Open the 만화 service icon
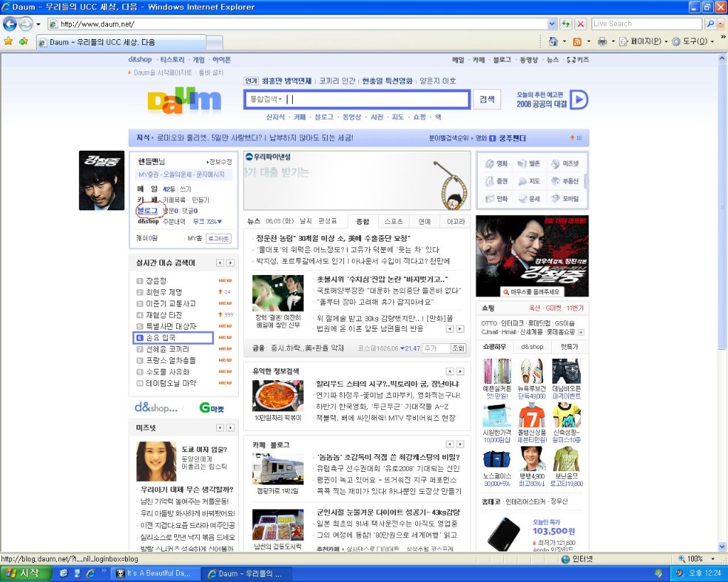 (496, 199)
